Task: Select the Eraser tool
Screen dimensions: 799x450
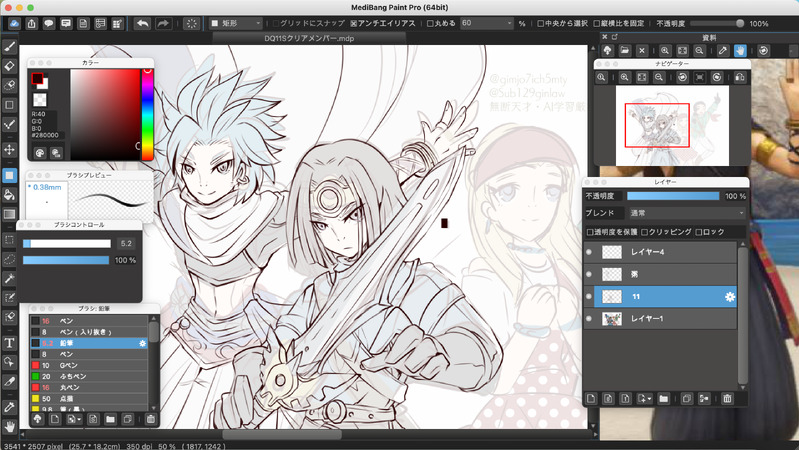Action: (10, 65)
